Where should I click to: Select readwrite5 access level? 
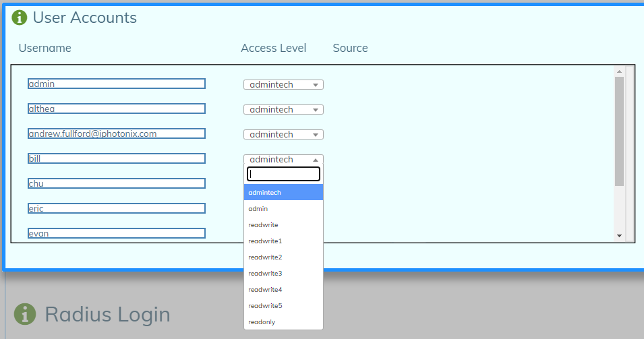pyautogui.click(x=283, y=306)
